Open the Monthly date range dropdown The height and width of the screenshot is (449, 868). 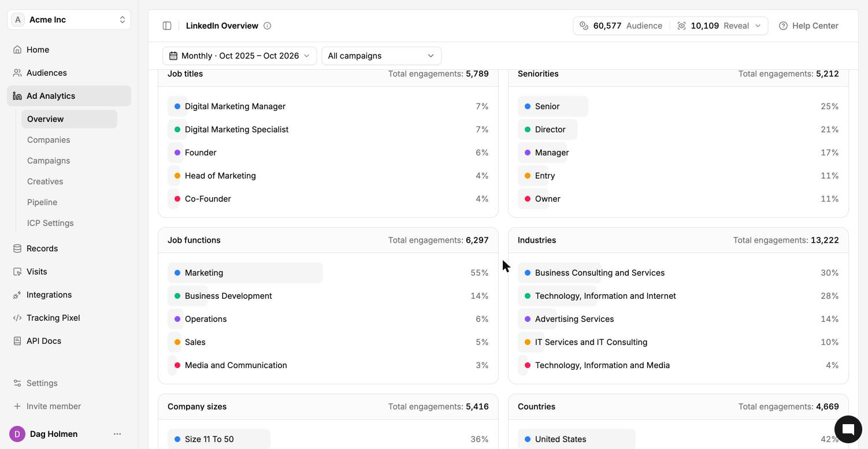point(239,55)
